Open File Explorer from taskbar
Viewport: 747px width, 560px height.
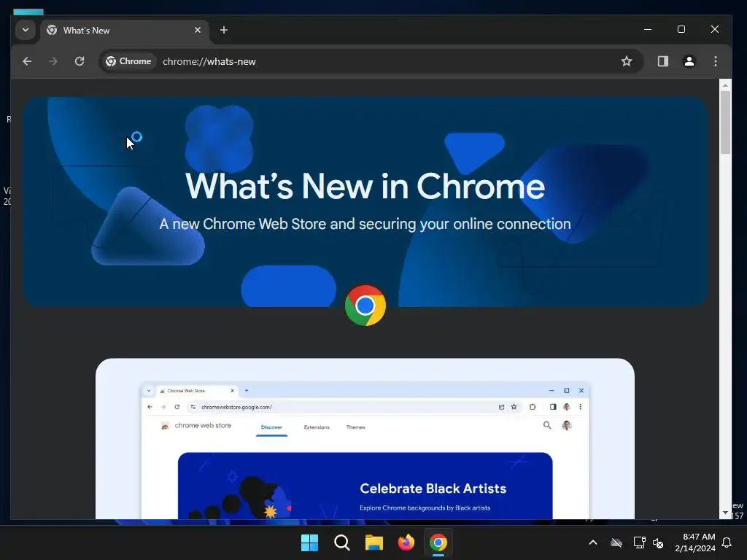(374, 542)
